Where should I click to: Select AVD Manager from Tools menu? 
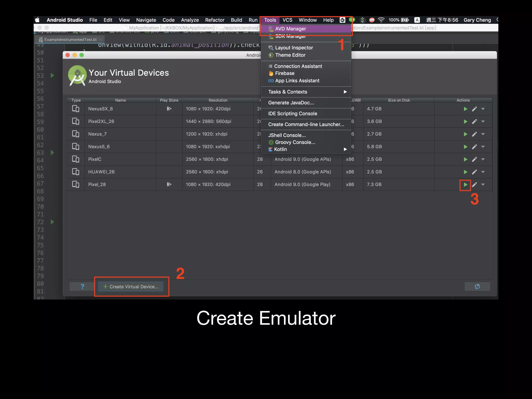click(306, 29)
